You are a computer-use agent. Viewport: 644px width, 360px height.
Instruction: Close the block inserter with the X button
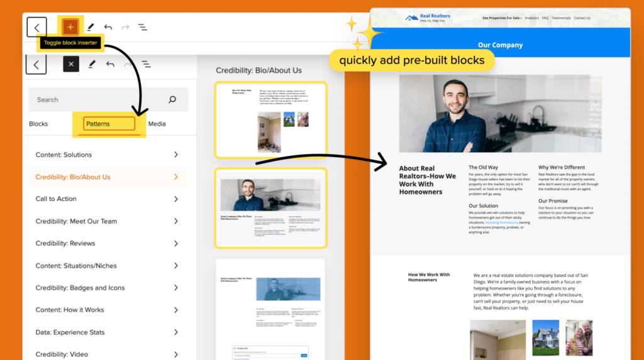tap(71, 64)
